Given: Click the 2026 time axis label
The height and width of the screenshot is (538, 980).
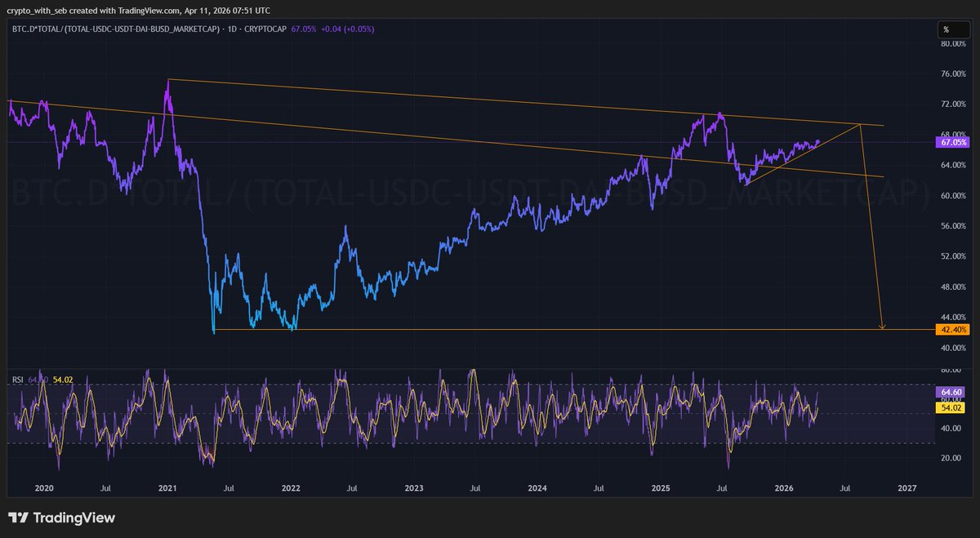Looking at the screenshot, I should coord(784,488).
